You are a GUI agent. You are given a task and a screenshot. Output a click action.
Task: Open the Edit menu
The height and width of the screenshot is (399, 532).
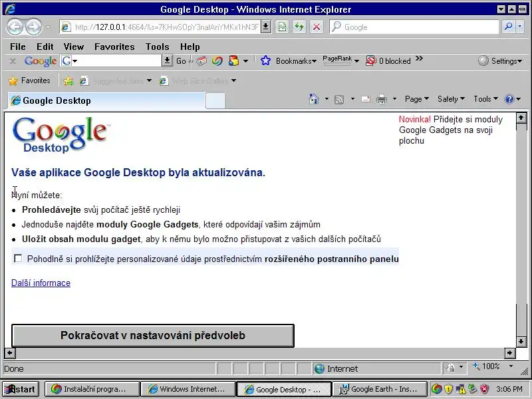(x=45, y=47)
